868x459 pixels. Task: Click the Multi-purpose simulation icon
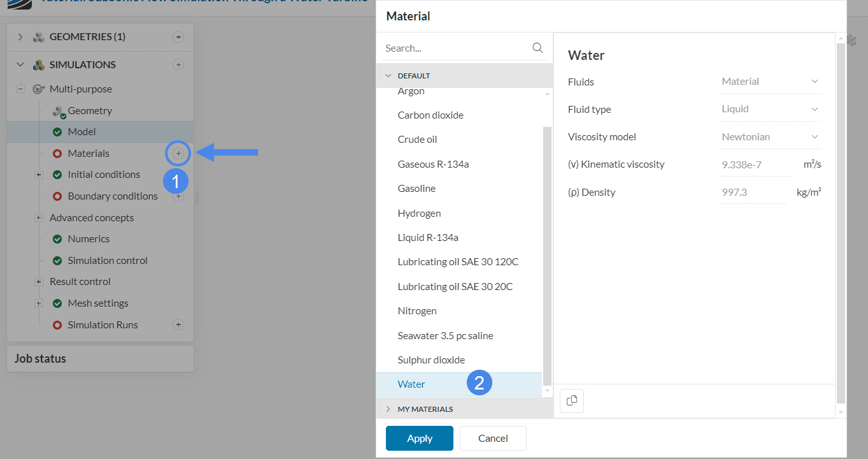(39, 89)
